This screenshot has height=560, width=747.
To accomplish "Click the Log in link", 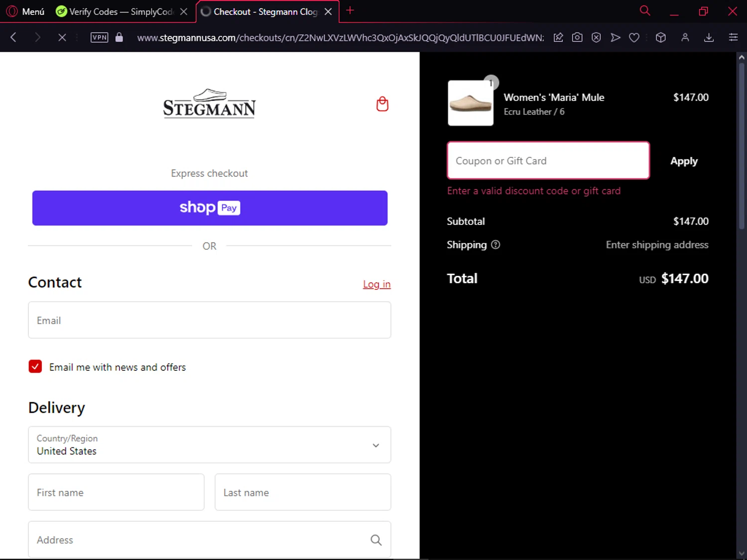I will click(376, 284).
